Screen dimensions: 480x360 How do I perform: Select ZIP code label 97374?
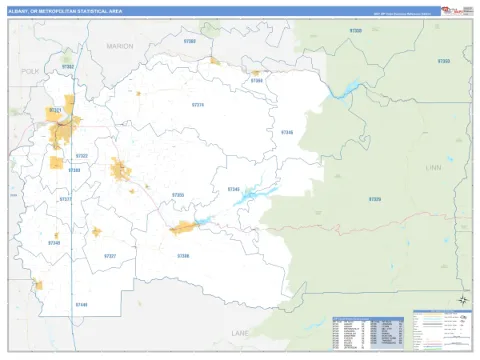pos(198,105)
